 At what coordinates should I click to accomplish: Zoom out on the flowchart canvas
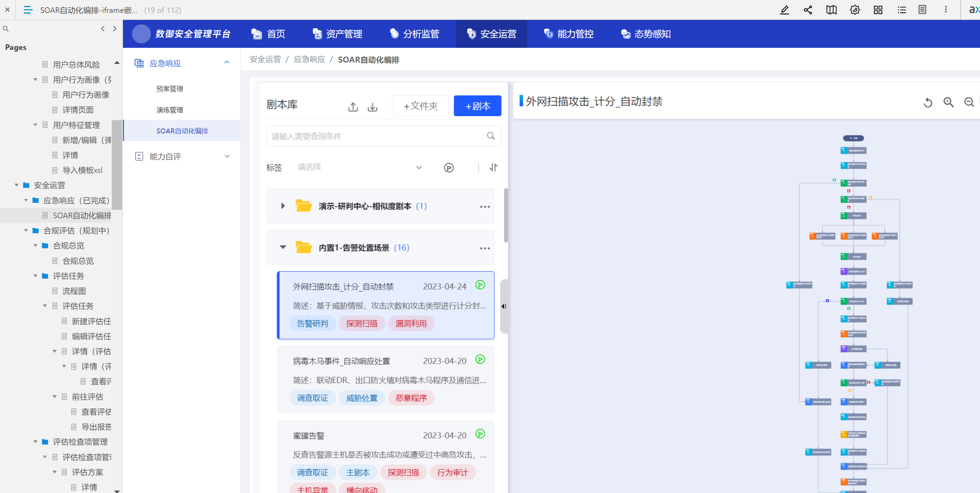[969, 102]
